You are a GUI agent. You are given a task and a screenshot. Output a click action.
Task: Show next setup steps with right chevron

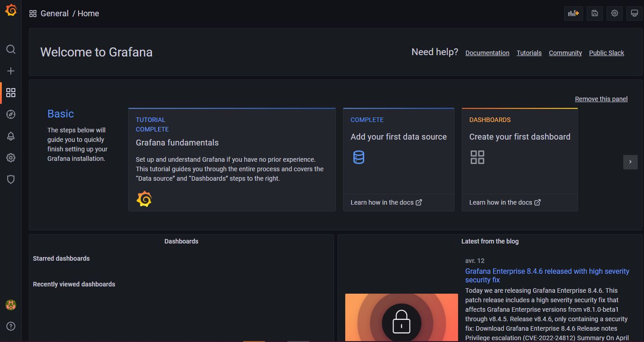pos(630,162)
